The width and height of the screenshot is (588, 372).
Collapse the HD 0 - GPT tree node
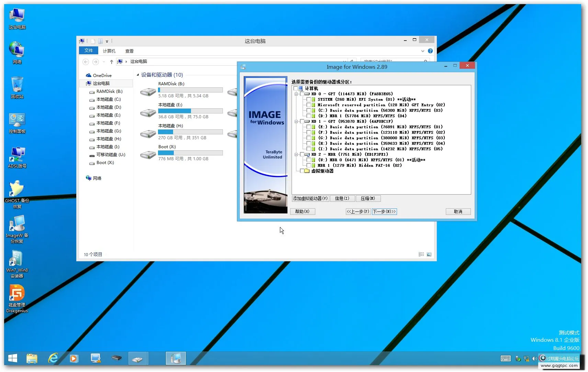pos(296,94)
